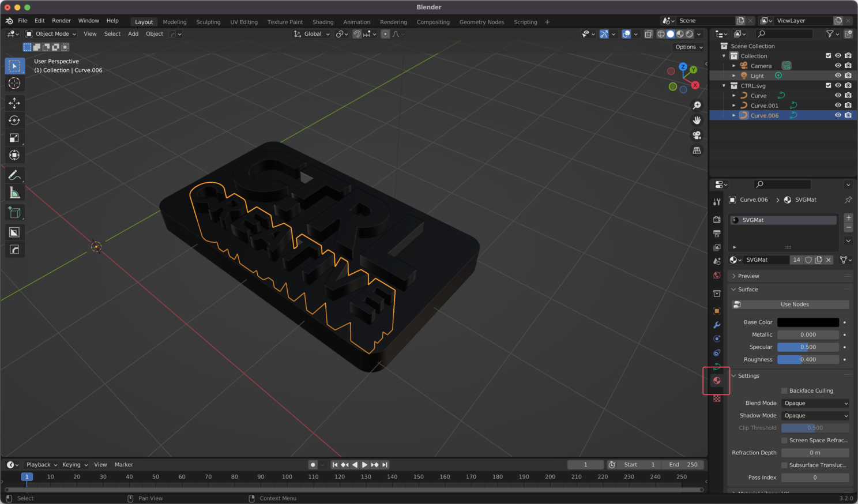Enable Backface Culling checkbox

click(784, 391)
